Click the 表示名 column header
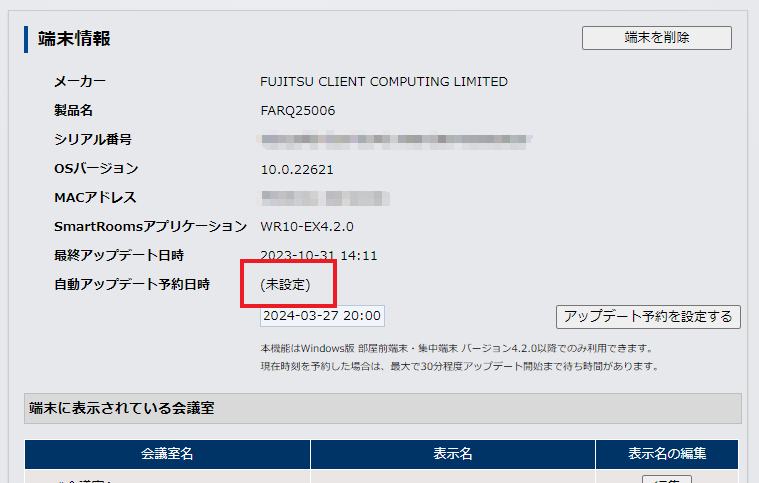Screen dimensions: 759x483 click(452, 454)
